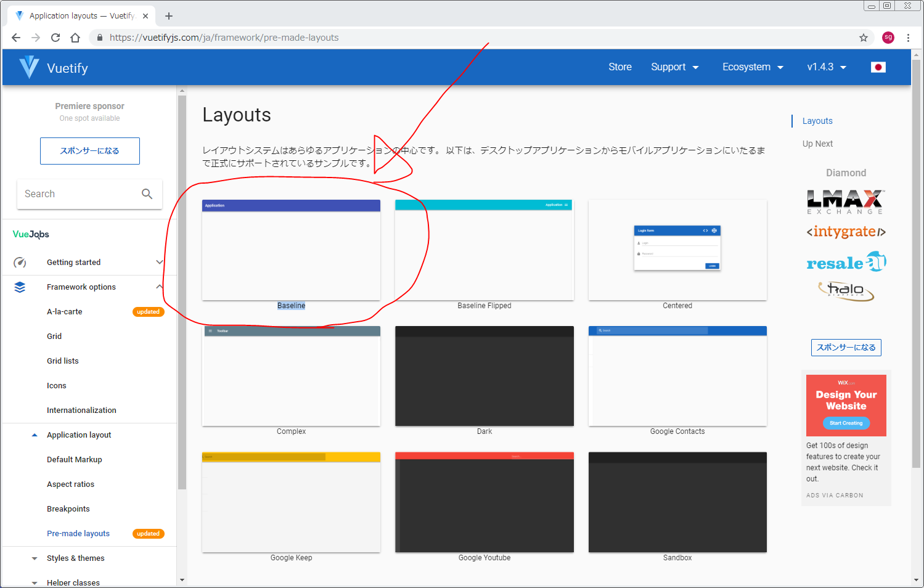This screenshot has width=924, height=588.
Task: Go to the Breakpoints page link
Action: tap(68, 509)
